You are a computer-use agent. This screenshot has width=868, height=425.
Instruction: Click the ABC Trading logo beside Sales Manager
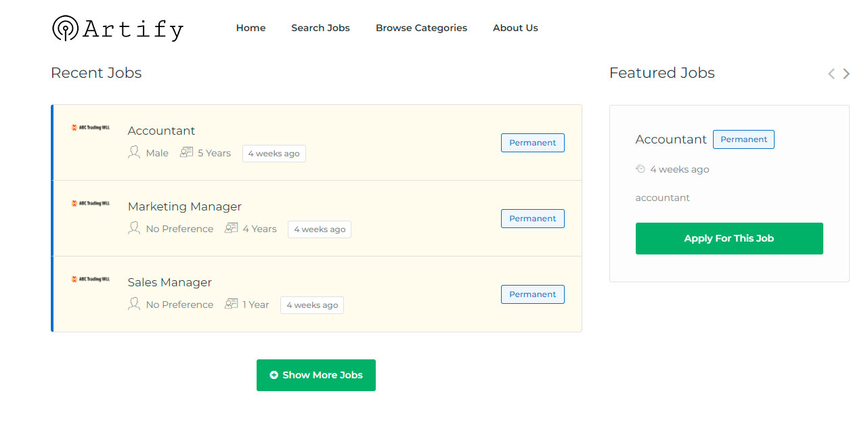[90, 279]
